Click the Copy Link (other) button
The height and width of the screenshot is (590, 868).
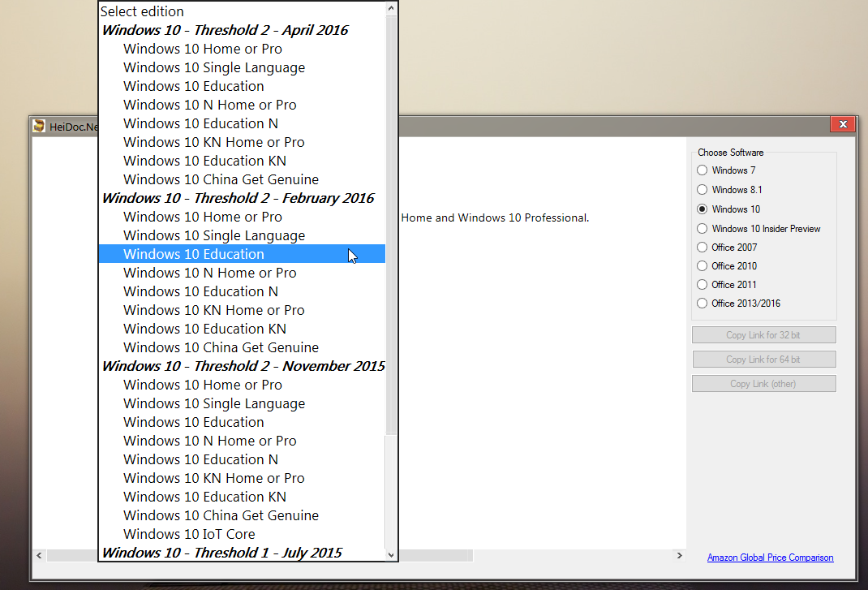tap(763, 384)
